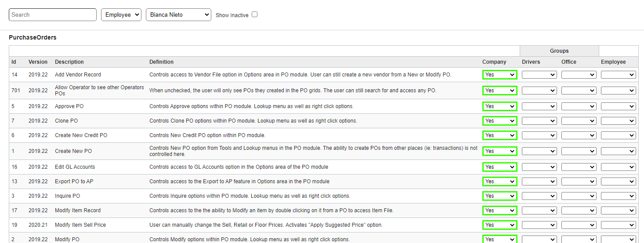Open Drivers dropdown for Inquire PO row
The height and width of the screenshot is (243, 644).
(x=539, y=196)
